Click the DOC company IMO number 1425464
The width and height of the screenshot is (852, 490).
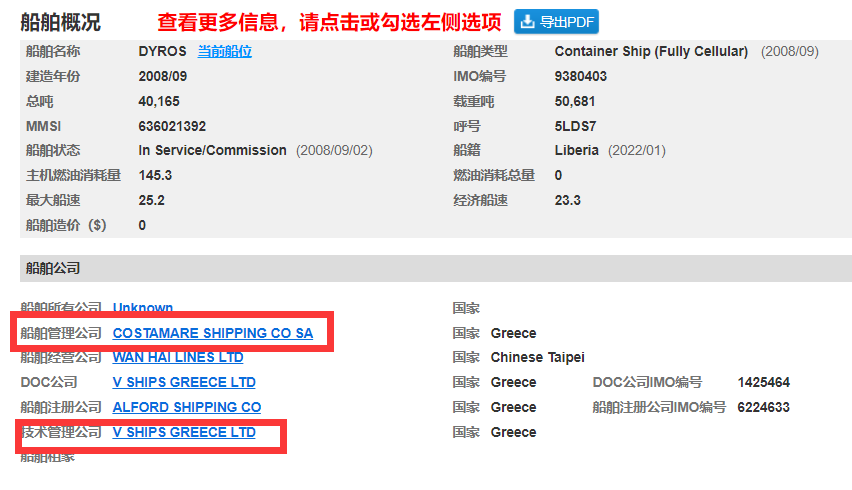click(x=763, y=382)
